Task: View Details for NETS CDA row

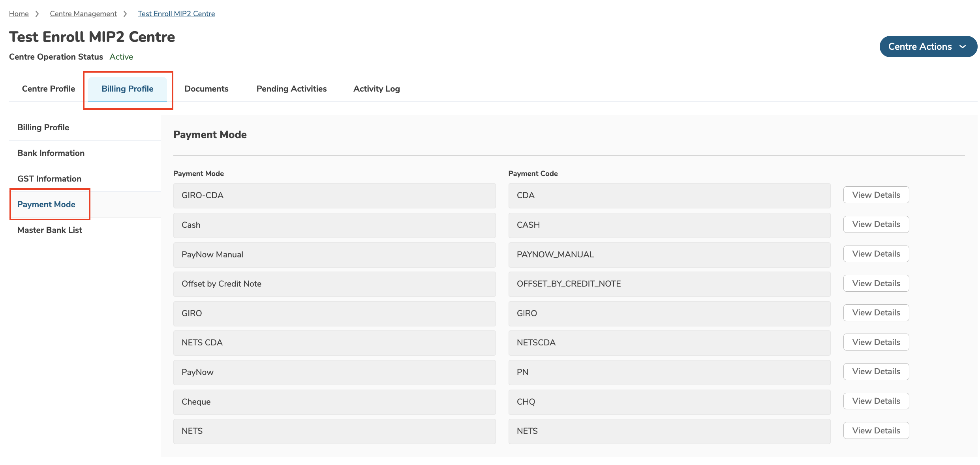Action: tap(876, 342)
